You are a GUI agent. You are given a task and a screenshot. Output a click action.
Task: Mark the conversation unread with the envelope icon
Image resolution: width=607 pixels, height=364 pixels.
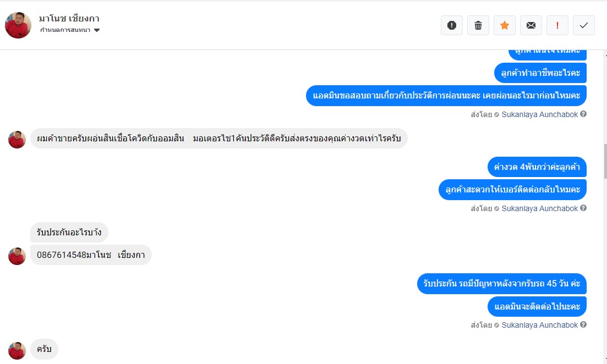click(531, 25)
